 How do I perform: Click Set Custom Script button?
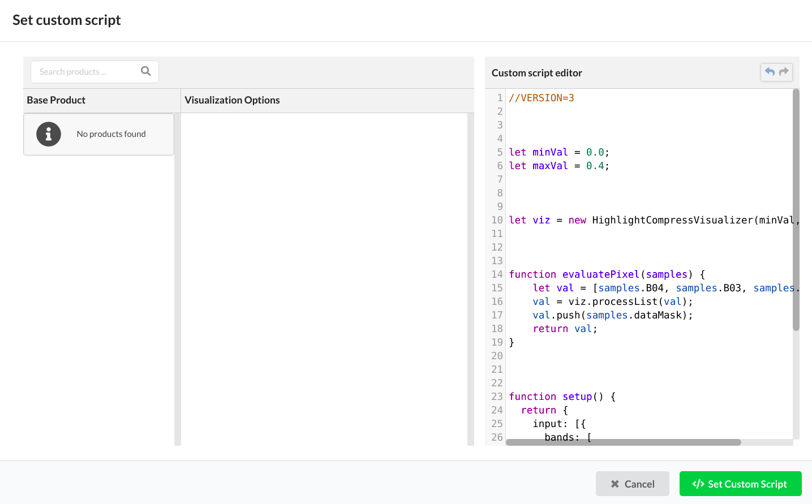click(740, 484)
